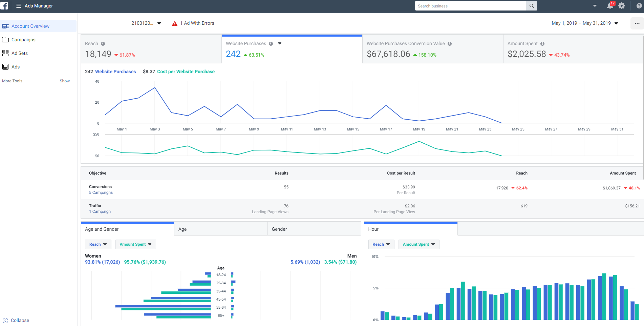Screen dimensions: 644x326
Task: Click the 1 Ad With Errors link
Action: pos(197,23)
